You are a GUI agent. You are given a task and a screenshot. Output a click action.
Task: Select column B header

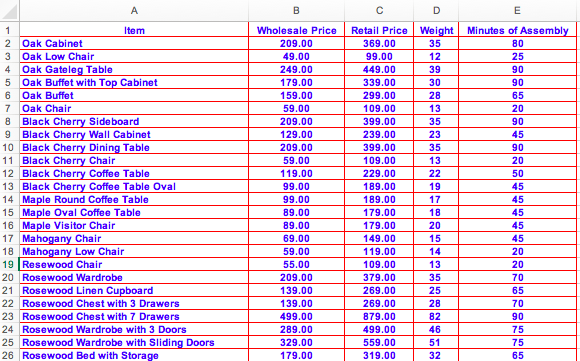click(296, 10)
